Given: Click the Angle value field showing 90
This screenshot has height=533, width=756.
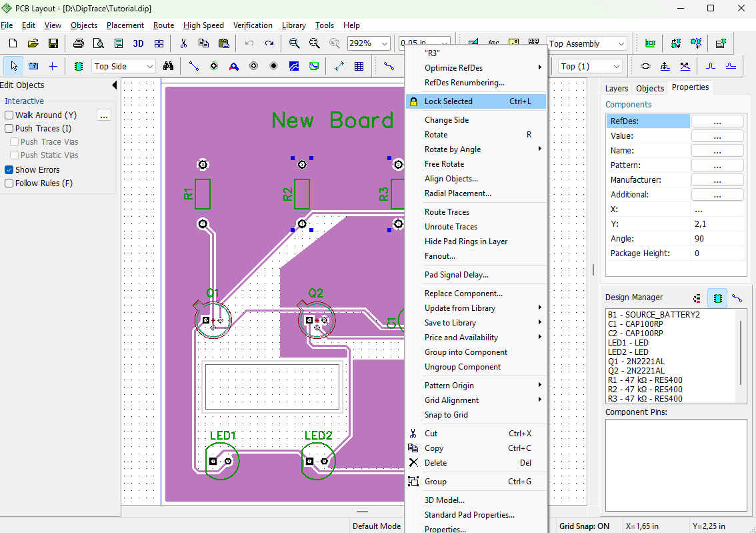Looking at the screenshot, I should (x=717, y=239).
